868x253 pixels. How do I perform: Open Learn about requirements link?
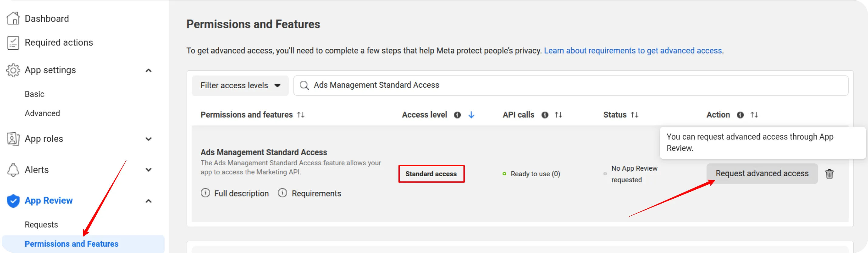(x=633, y=50)
